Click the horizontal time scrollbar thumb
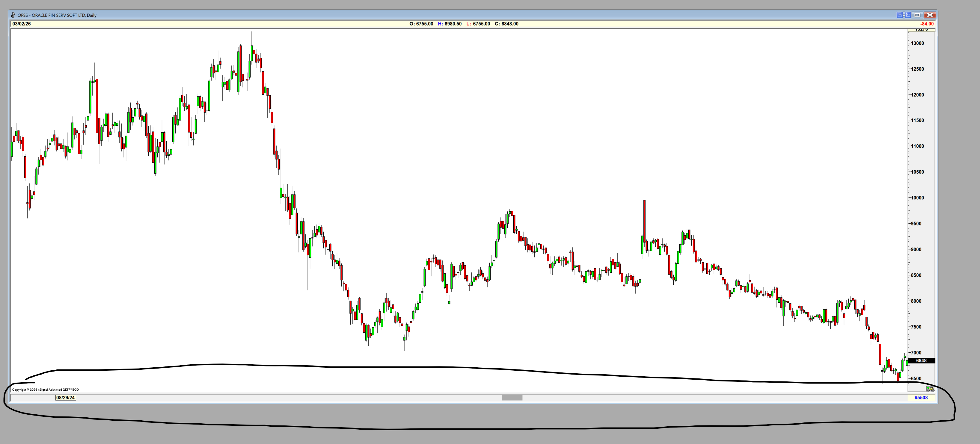Image resolution: width=980 pixels, height=444 pixels. coord(512,398)
